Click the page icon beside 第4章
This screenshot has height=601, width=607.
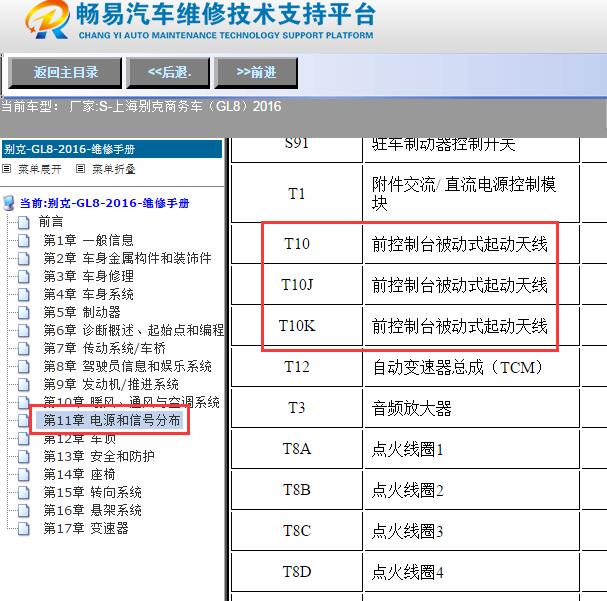pyautogui.click(x=24, y=295)
